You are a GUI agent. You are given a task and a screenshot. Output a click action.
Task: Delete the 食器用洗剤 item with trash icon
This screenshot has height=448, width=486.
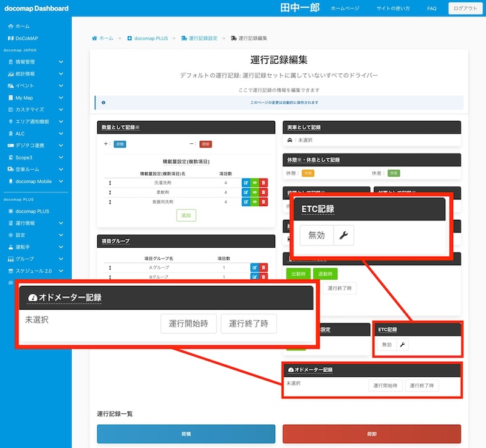pyautogui.click(x=263, y=202)
